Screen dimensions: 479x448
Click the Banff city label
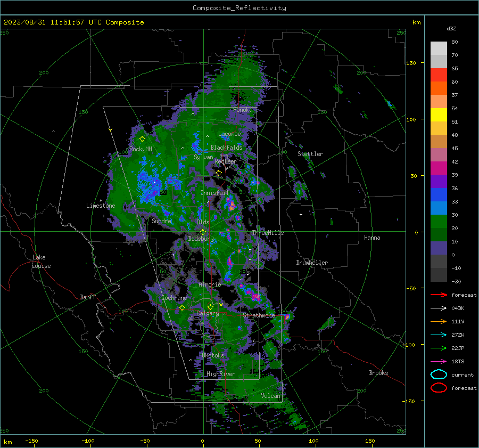(88, 297)
